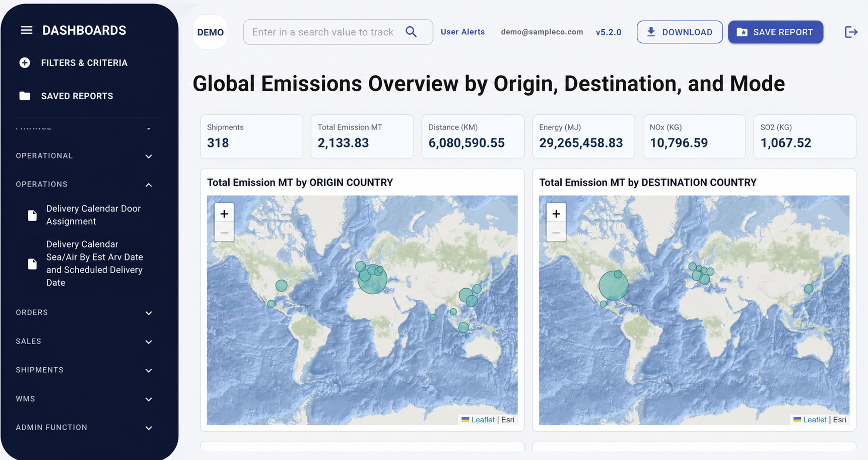
Task: Click the logout icon at top right
Action: 851,32
